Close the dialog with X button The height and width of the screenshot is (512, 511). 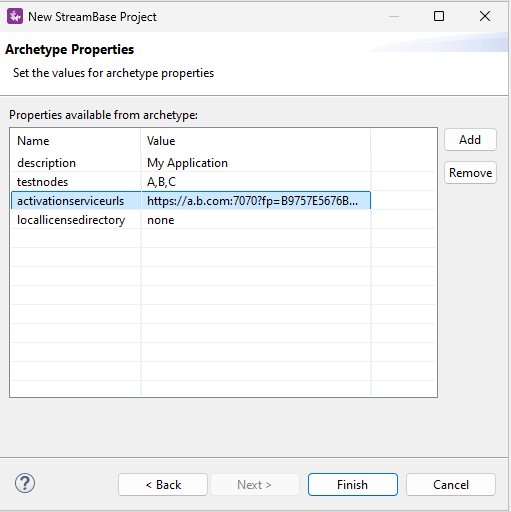(485, 16)
